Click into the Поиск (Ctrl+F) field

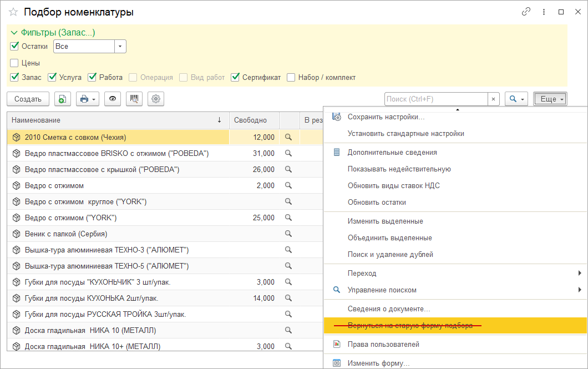click(435, 99)
